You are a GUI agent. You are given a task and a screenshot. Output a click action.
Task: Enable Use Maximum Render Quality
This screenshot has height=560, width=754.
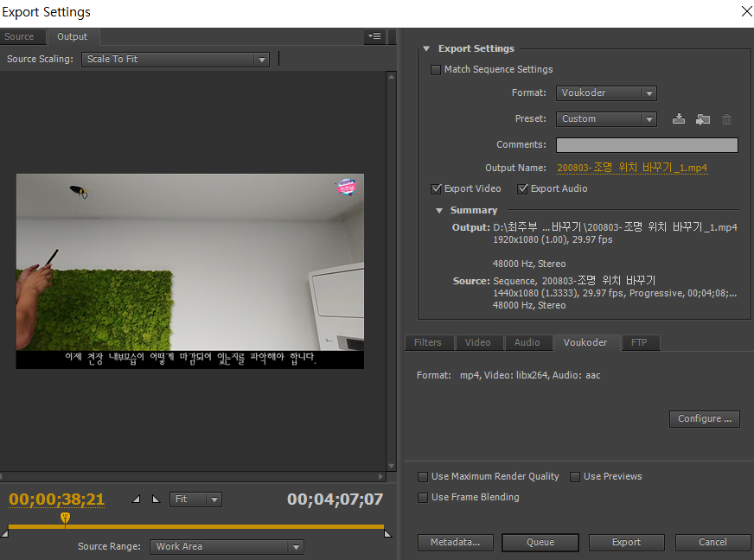pyautogui.click(x=423, y=477)
